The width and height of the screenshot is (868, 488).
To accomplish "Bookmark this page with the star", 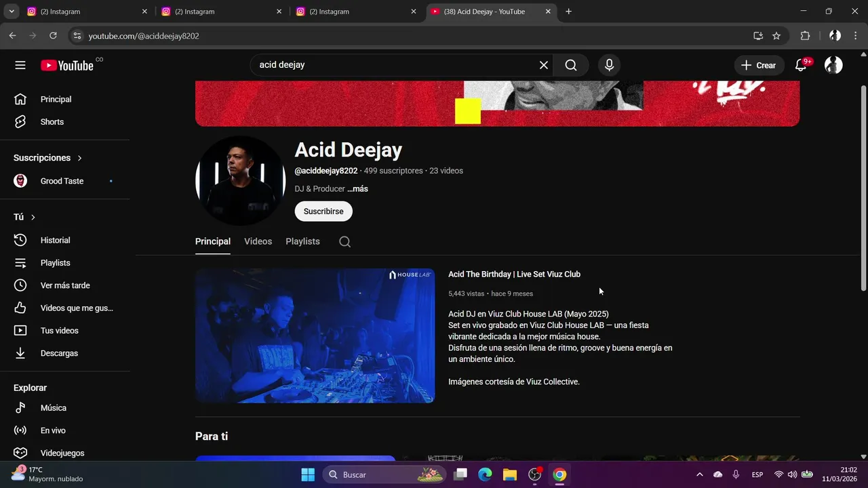I will [776, 36].
